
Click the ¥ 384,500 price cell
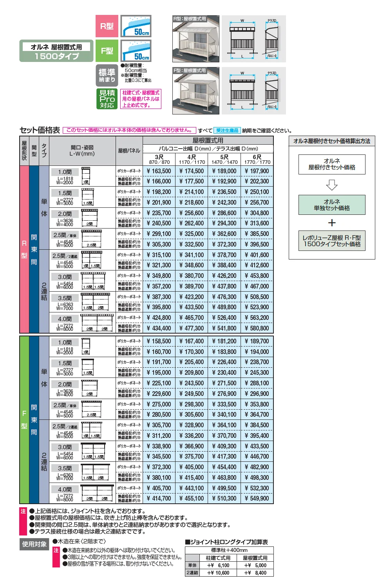coord(257,425)
